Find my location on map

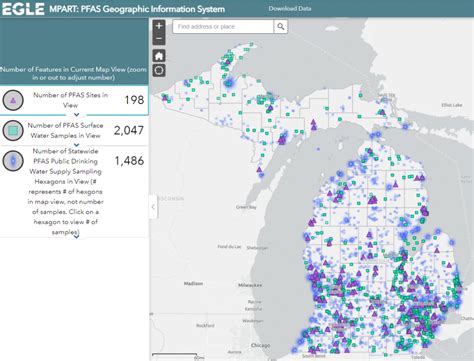(159, 70)
